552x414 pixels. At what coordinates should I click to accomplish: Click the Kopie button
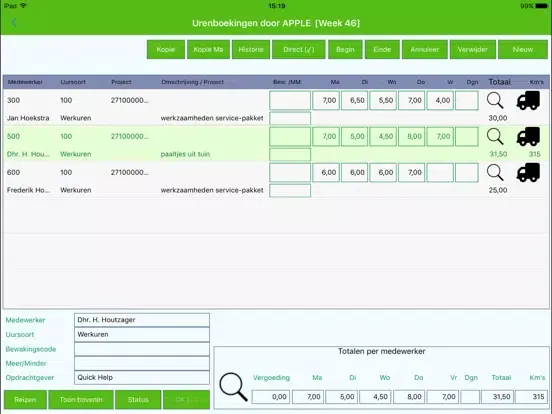coord(166,50)
